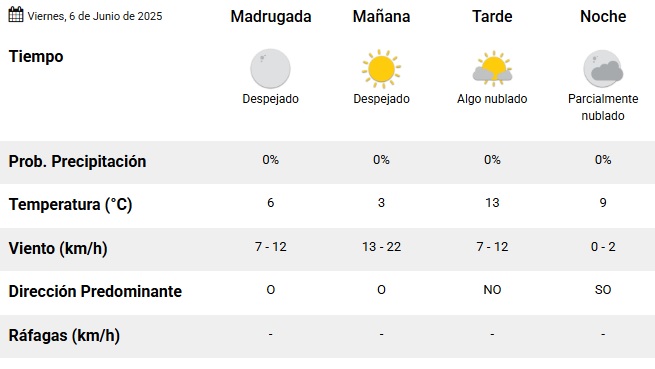Screen dimensions: 655x369
Task: Click the date Viernes, 6 de Junio de 2025
Action: point(95,16)
